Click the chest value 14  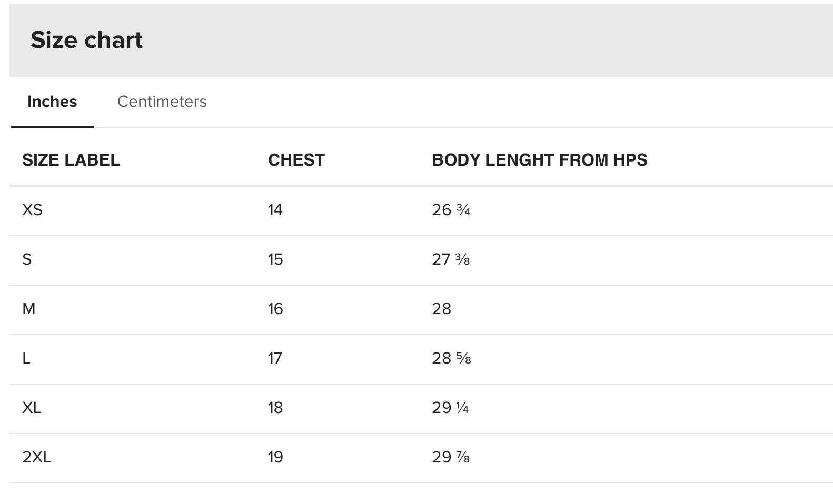click(275, 210)
